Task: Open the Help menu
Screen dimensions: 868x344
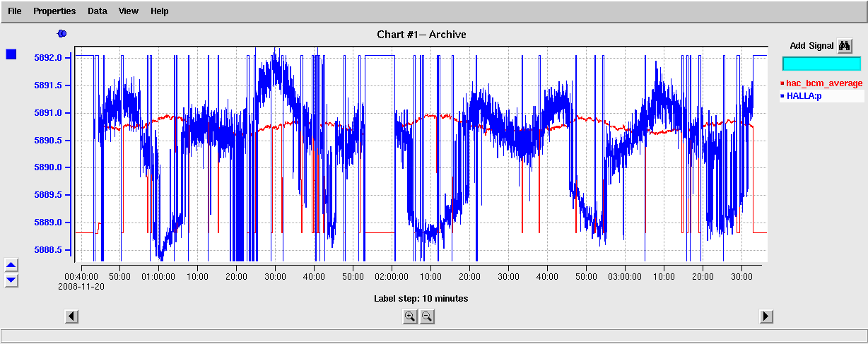Action: point(160,11)
